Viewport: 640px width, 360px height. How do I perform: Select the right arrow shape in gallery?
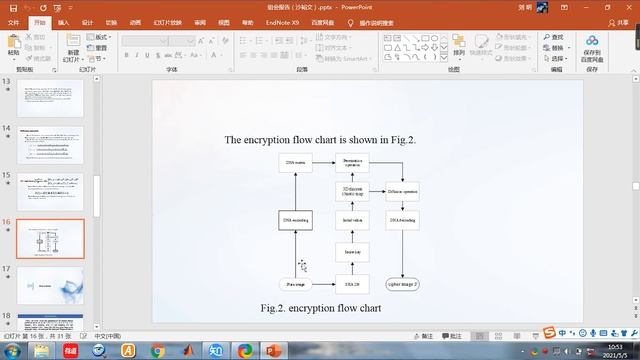pyautogui.click(x=425, y=48)
